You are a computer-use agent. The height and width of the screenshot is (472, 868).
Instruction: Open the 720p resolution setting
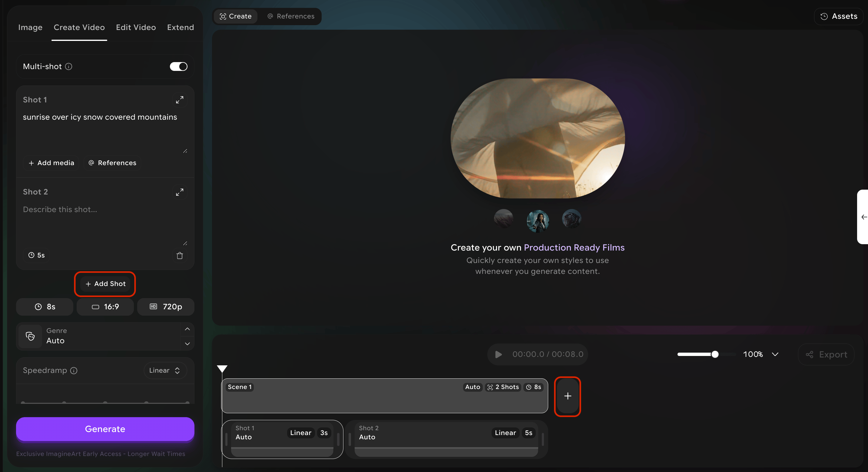click(166, 307)
